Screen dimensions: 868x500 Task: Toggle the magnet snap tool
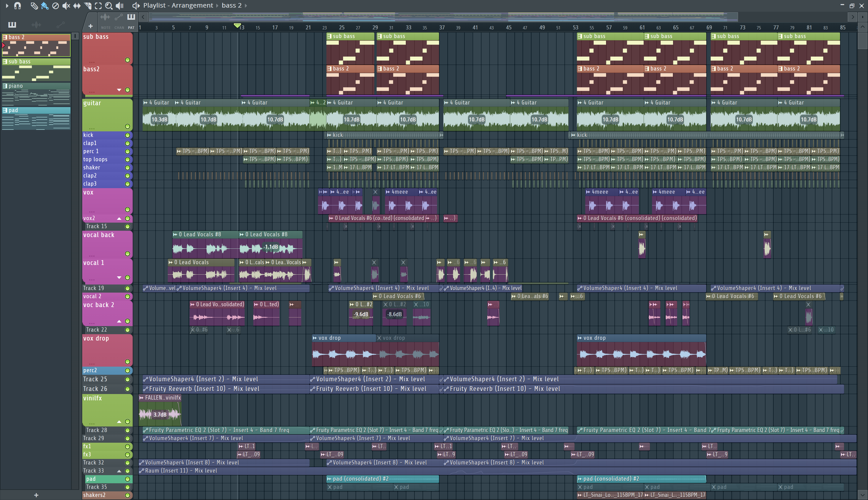click(18, 6)
